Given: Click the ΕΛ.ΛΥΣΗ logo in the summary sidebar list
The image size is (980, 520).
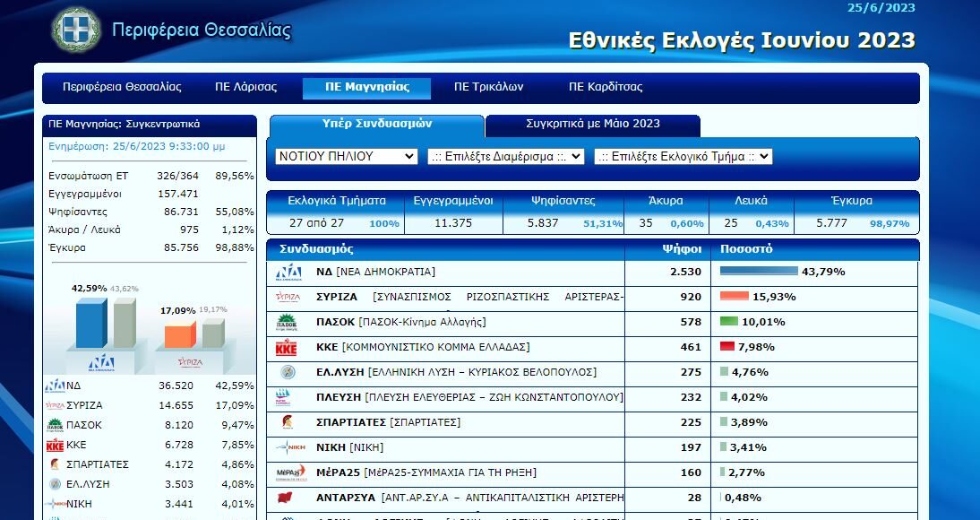Looking at the screenshot, I should [x=55, y=484].
